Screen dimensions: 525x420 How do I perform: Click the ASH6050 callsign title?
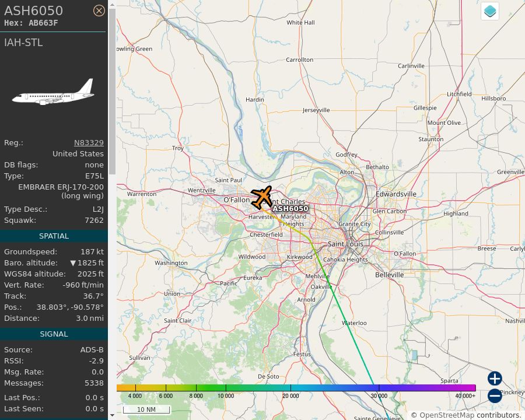click(x=33, y=10)
